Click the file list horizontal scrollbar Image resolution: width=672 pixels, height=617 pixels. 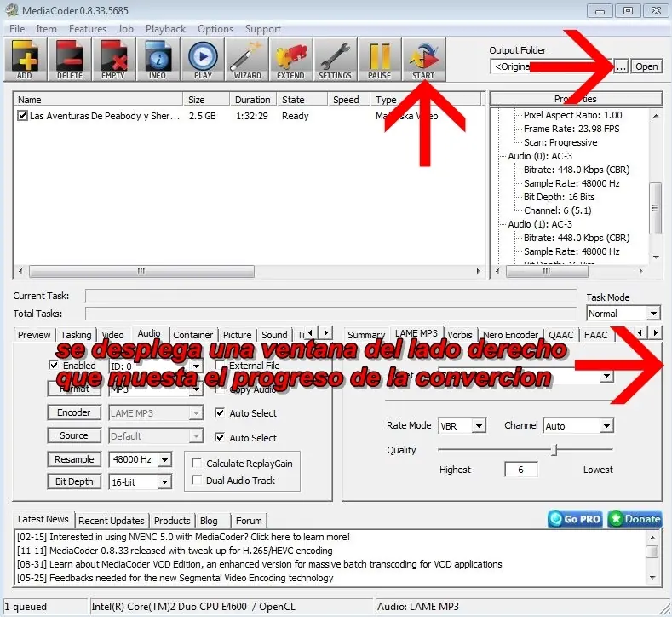point(141,271)
